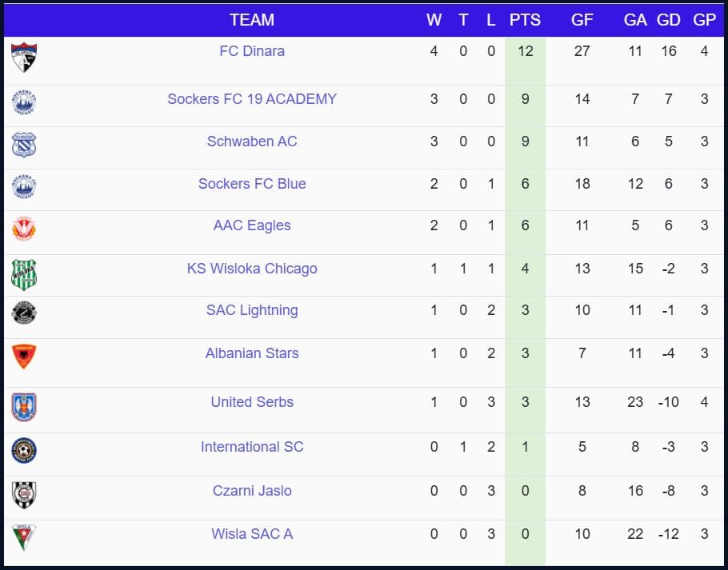Viewport: 728px width, 570px height.
Task: Click the KS Wisloka Chicago green crest
Action: [24, 273]
